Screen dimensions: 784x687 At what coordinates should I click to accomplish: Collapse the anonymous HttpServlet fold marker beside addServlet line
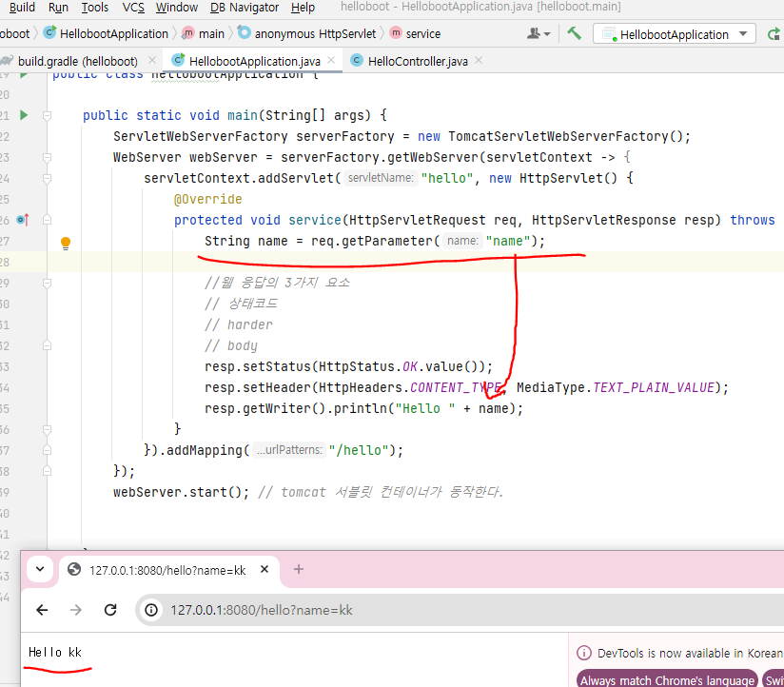pyautogui.click(x=47, y=179)
